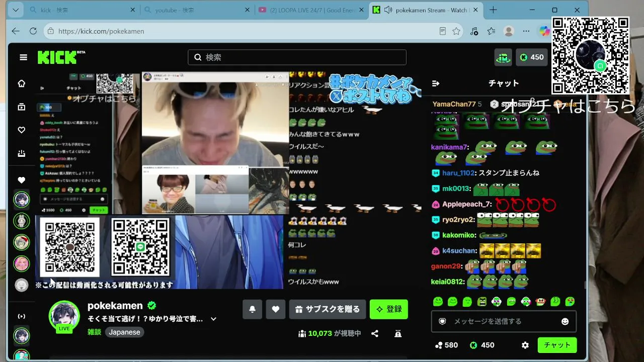
Task: Click into the メッセージを送信する chat input
Action: (x=503, y=321)
